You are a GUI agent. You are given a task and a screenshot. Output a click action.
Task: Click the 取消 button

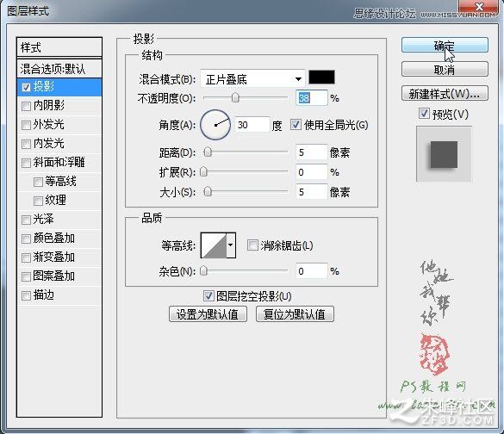click(445, 69)
